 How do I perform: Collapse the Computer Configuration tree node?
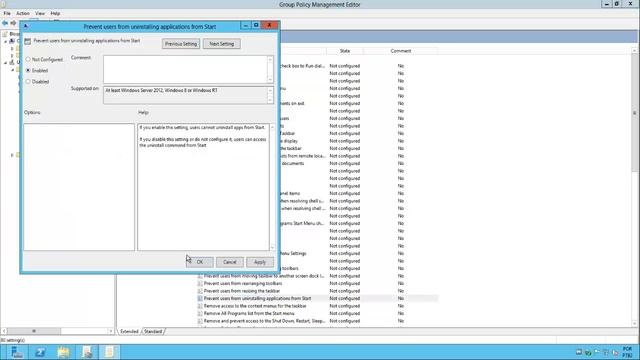(x=6, y=42)
